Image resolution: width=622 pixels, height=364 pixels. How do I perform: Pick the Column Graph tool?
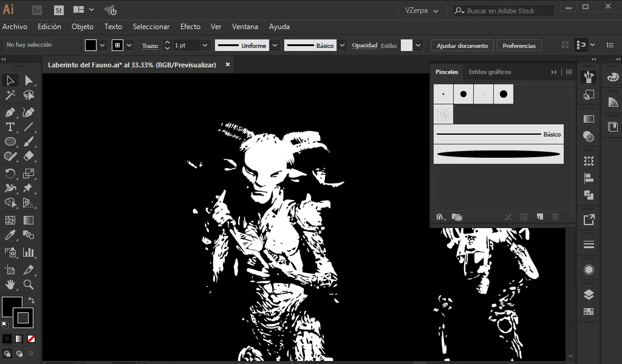[29, 252]
